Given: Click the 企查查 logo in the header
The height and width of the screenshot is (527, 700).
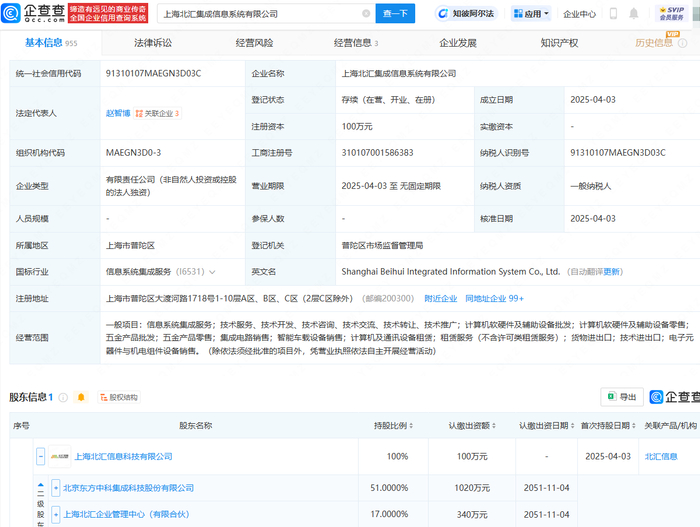Looking at the screenshot, I should click(x=31, y=14).
